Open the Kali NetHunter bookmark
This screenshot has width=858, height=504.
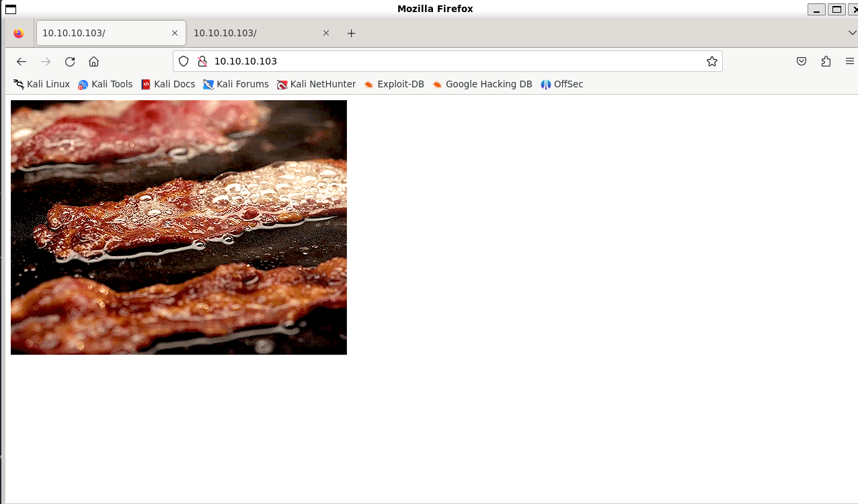[316, 84]
